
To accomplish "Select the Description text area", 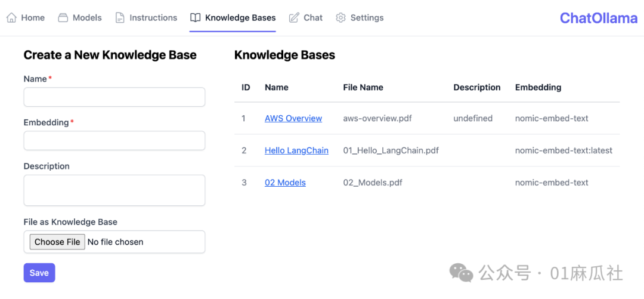I will [x=114, y=190].
